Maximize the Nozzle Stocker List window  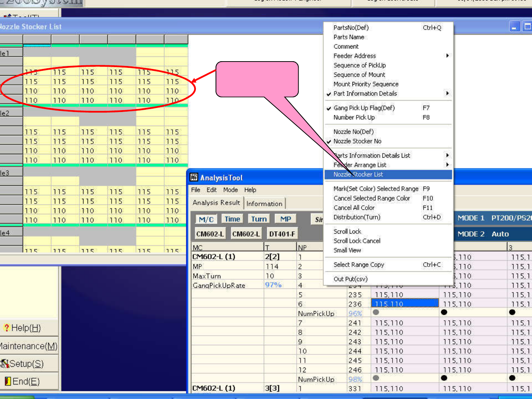[x=527, y=27]
